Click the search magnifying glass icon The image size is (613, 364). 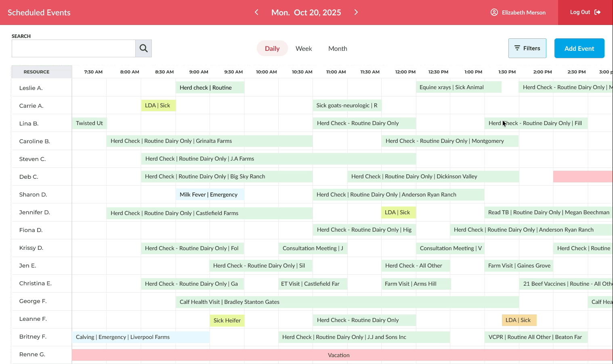pyautogui.click(x=143, y=48)
